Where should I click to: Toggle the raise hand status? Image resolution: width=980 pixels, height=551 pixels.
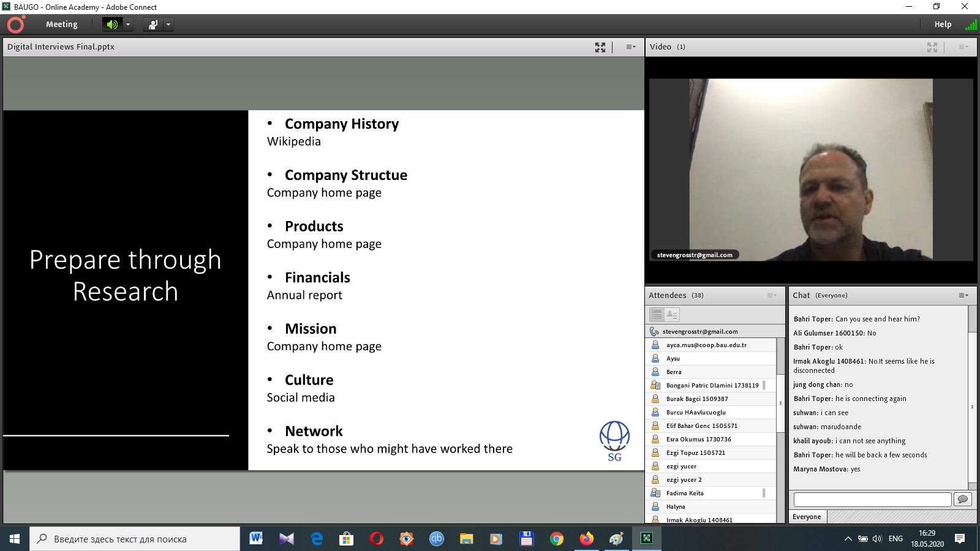(153, 24)
